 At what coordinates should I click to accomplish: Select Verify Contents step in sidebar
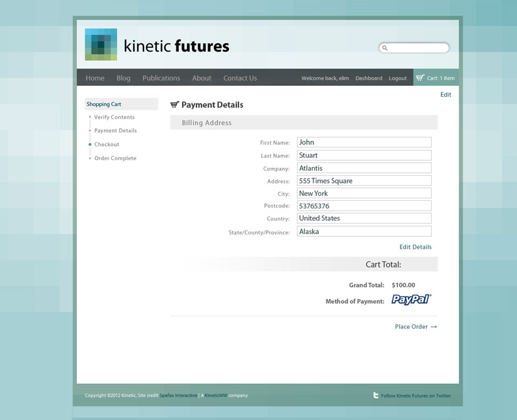click(x=114, y=118)
